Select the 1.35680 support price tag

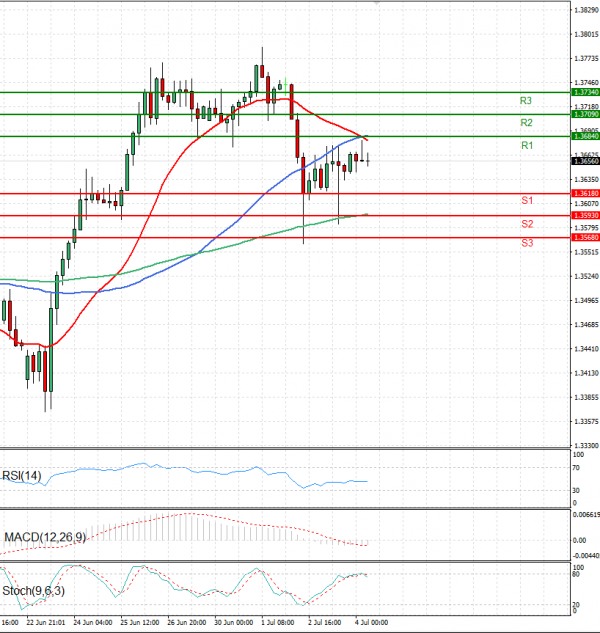click(x=586, y=237)
